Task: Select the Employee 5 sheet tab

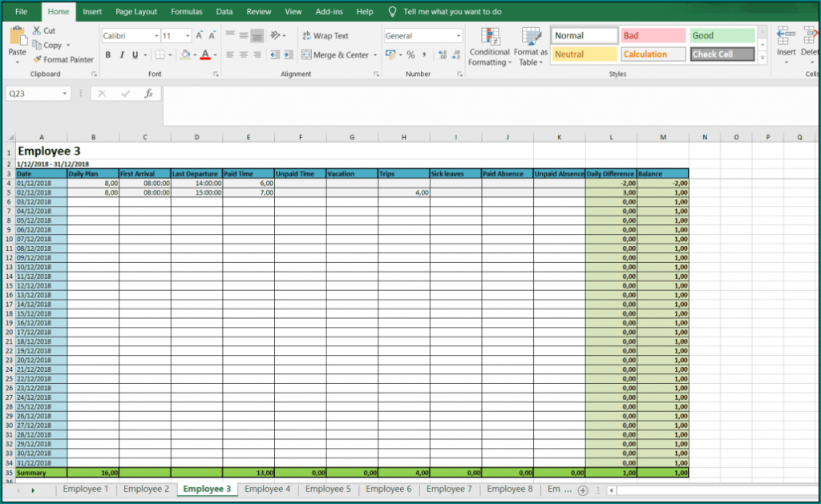Action: click(x=329, y=489)
